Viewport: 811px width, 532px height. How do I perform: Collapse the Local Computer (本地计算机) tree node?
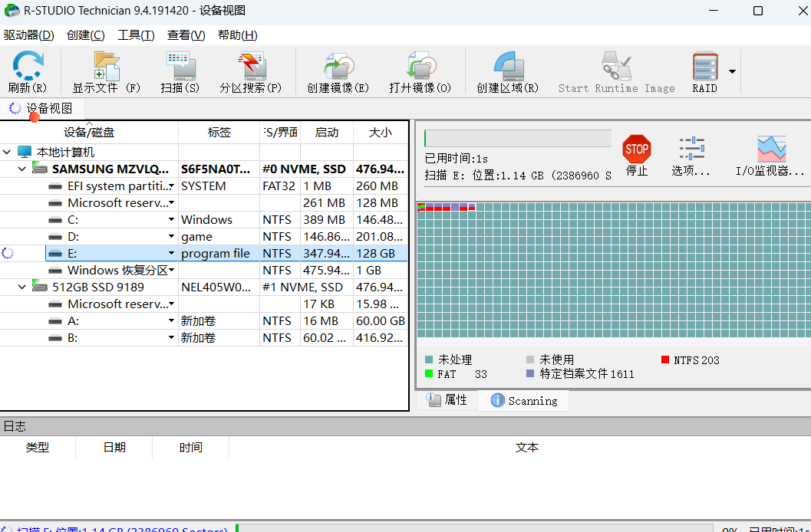coord(7,152)
